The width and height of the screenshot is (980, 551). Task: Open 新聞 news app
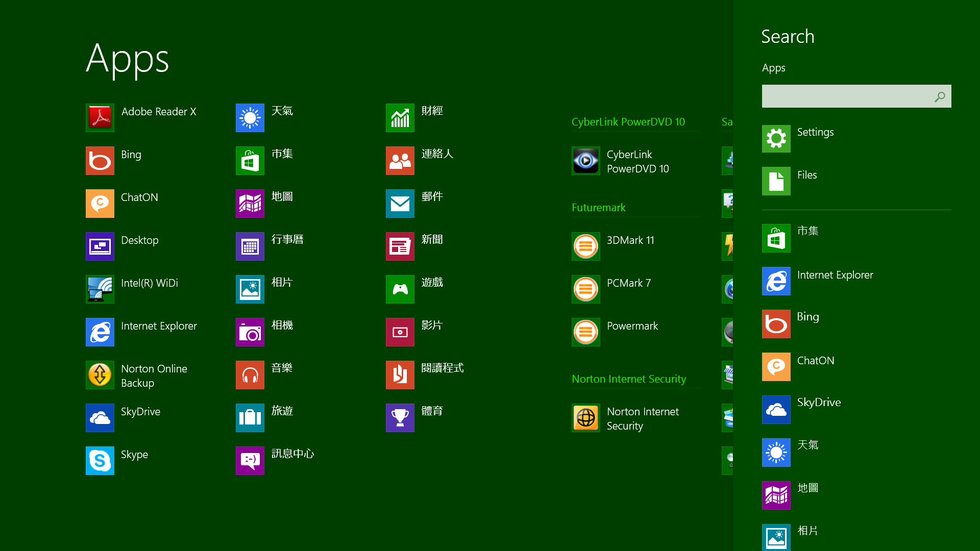400,246
